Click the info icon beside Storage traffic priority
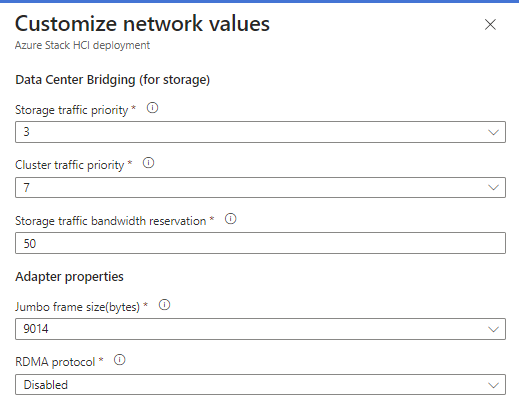 click(x=152, y=108)
